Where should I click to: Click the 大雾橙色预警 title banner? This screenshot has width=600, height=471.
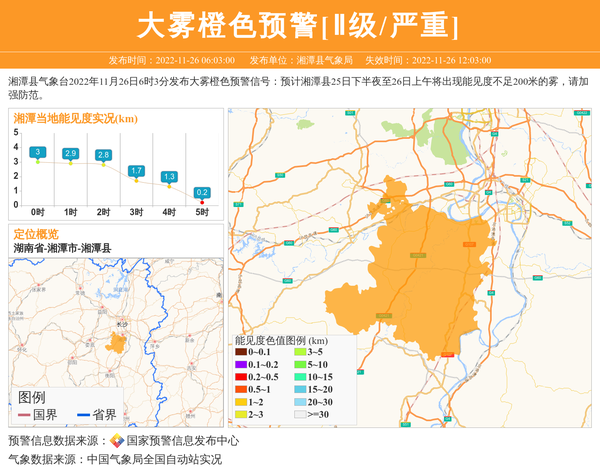click(x=299, y=25)
